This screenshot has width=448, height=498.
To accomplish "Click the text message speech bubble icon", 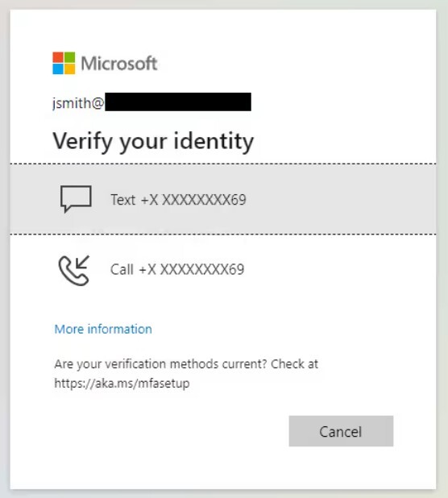I will tap(76, 199).
